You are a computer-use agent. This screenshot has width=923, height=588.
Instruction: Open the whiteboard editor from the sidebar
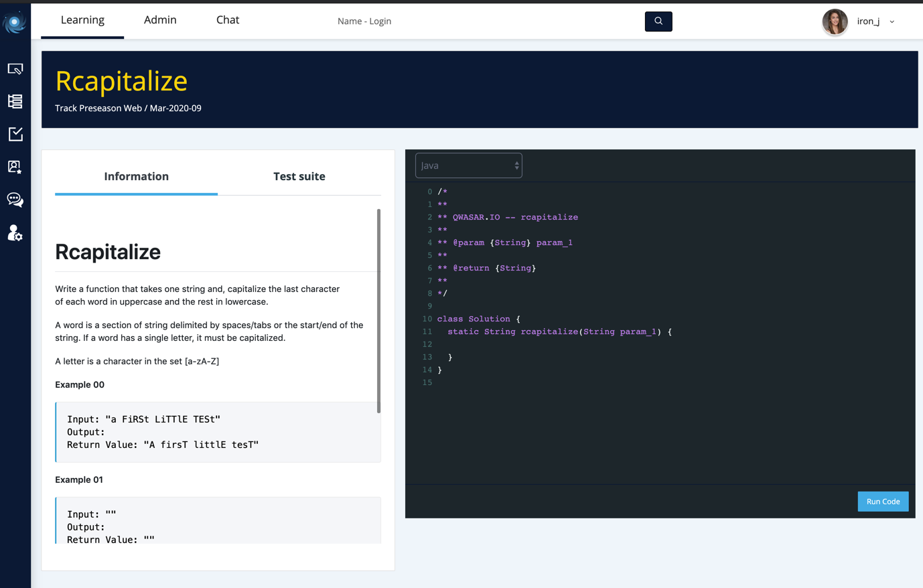[15, 68]
